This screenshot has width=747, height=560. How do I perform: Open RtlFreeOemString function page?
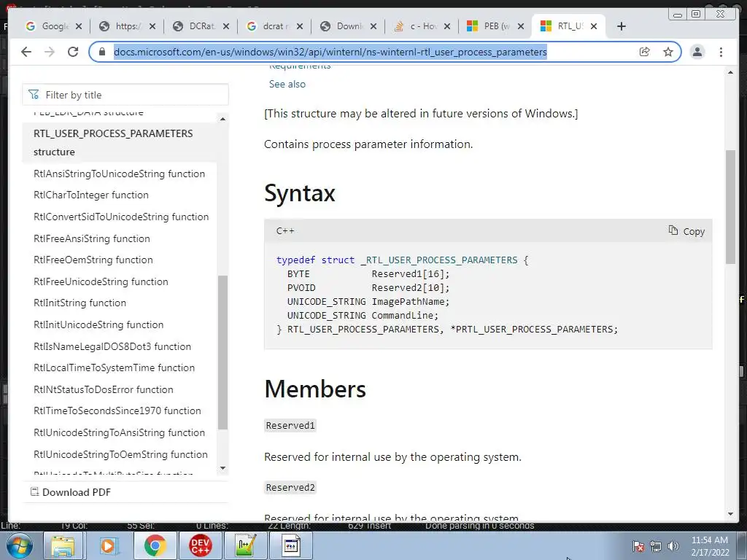[x=93, y=260]
